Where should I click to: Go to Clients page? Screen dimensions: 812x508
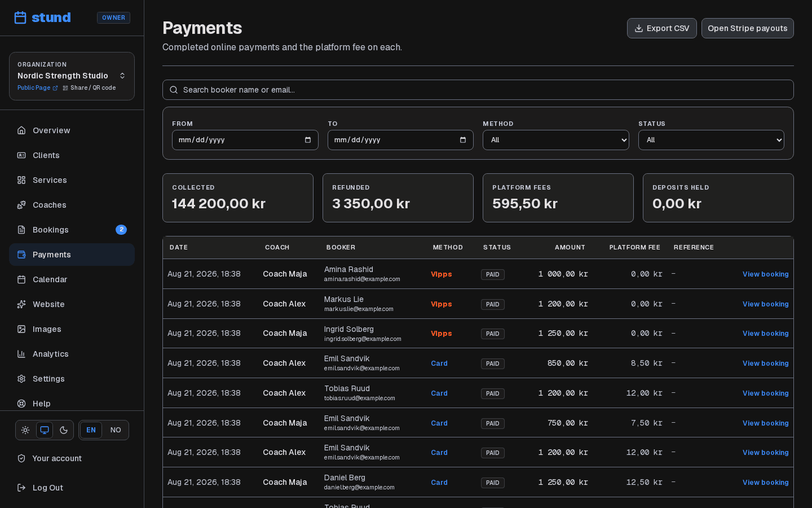[72, 155]
